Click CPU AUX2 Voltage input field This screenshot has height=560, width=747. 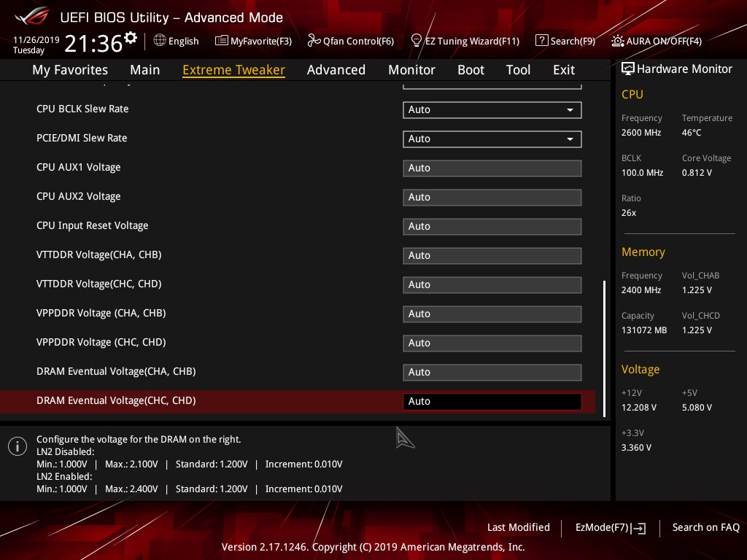[x=492, y=197]
